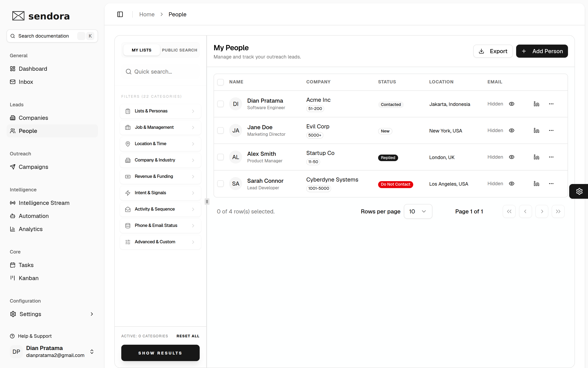Click the sendora envelope logo
588x368 pixels.
(x=18, y=16)
